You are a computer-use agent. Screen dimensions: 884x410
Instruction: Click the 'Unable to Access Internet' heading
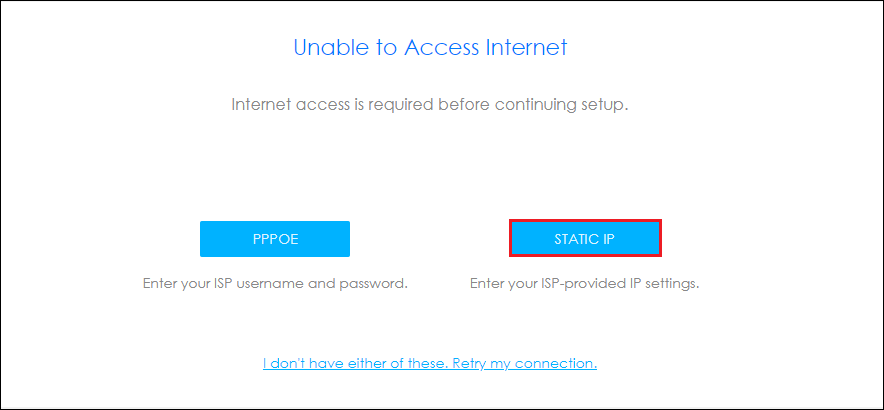pyautogui.click(x=430, y=48)
